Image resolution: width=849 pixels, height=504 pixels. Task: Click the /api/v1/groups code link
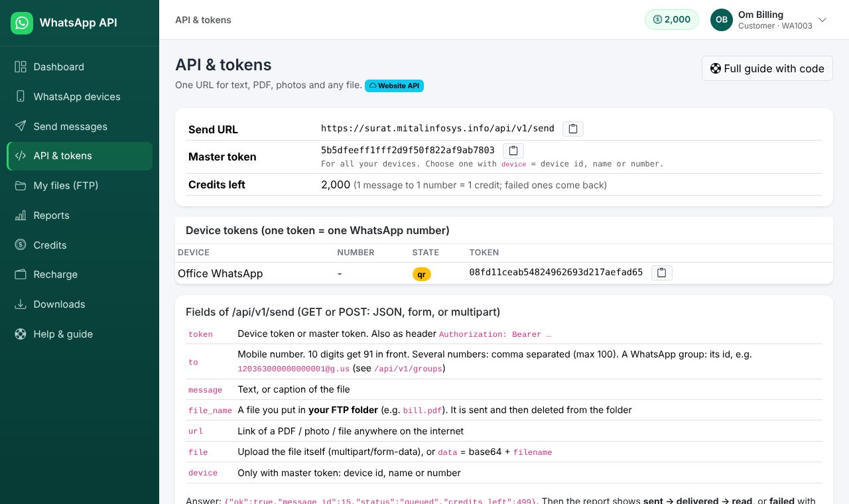[408, 369]
